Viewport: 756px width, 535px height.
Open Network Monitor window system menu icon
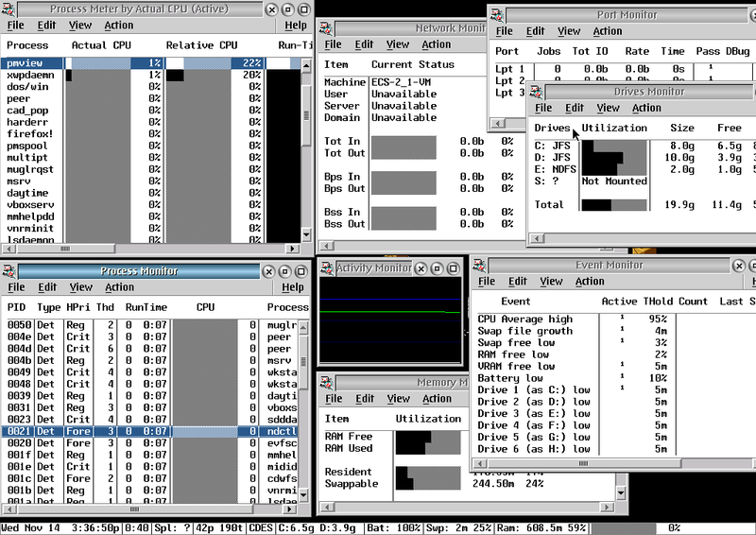point(326,28)
